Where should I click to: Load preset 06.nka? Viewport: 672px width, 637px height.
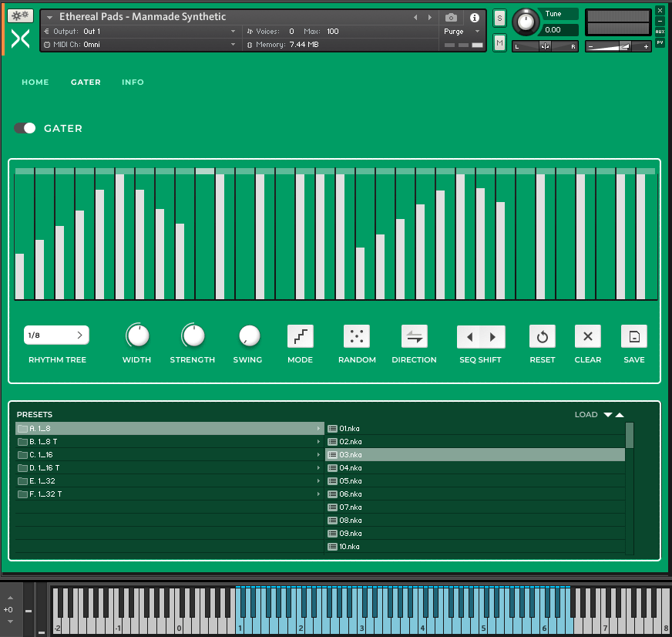pos(475,494)
